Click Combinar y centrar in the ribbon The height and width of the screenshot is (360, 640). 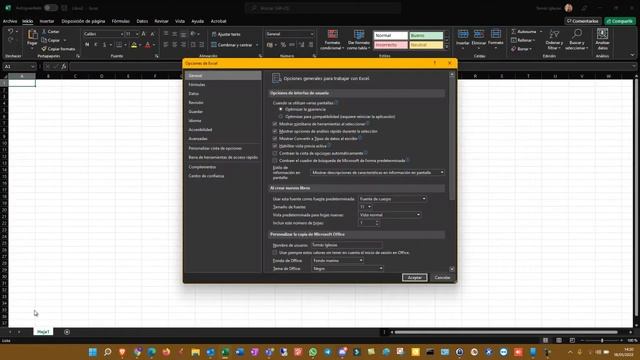point(233,45)
